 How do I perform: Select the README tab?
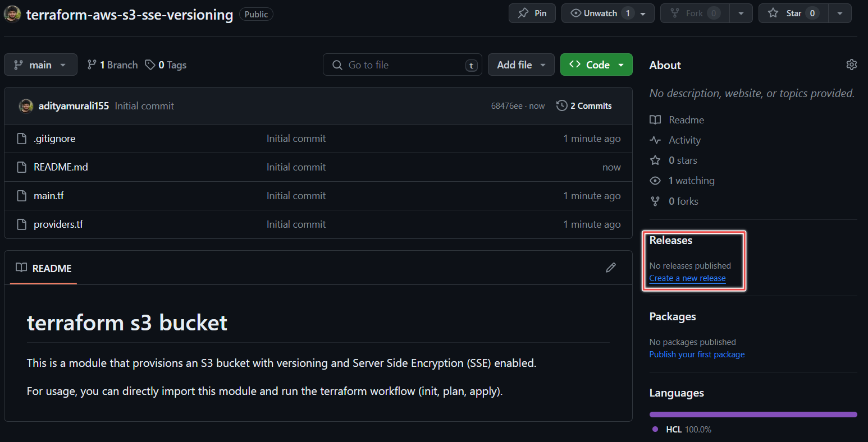44,268
